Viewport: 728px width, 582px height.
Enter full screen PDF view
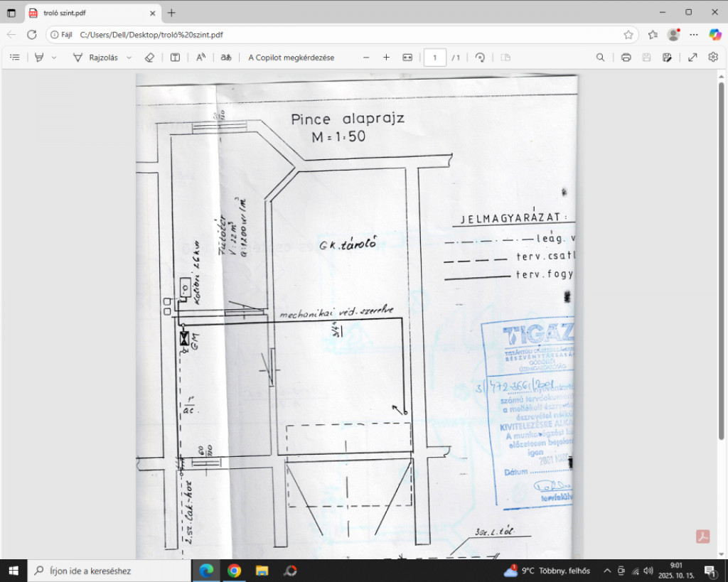coord(692,58)
